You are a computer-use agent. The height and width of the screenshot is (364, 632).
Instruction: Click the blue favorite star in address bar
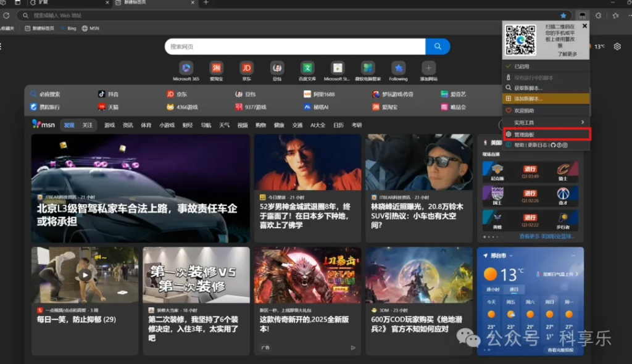point(563,15)
